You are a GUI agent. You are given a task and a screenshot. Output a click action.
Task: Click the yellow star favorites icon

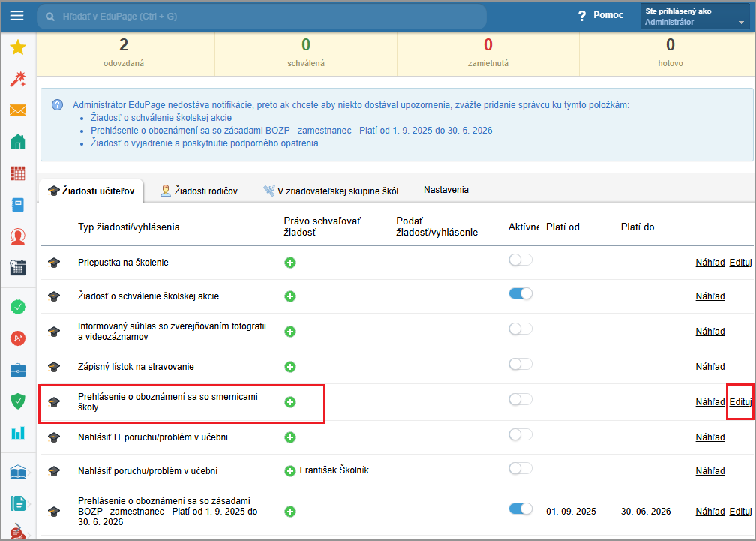click(18, 47)
